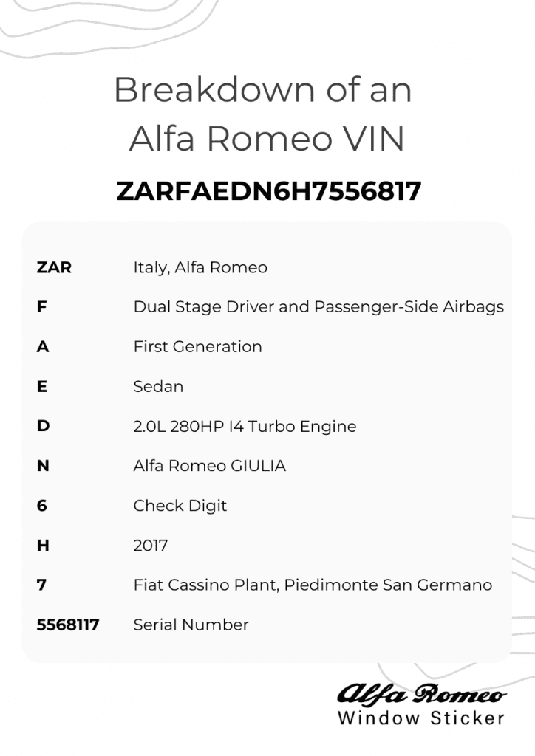Click the N code letter
Viewport: 535px width, 756px height.
(43, 467)
